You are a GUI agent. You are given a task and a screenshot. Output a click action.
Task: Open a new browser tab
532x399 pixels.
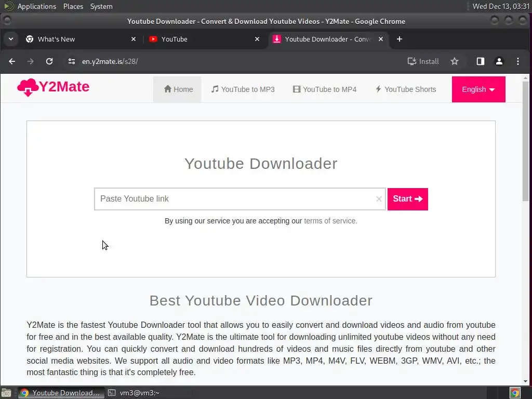[400, 39]
